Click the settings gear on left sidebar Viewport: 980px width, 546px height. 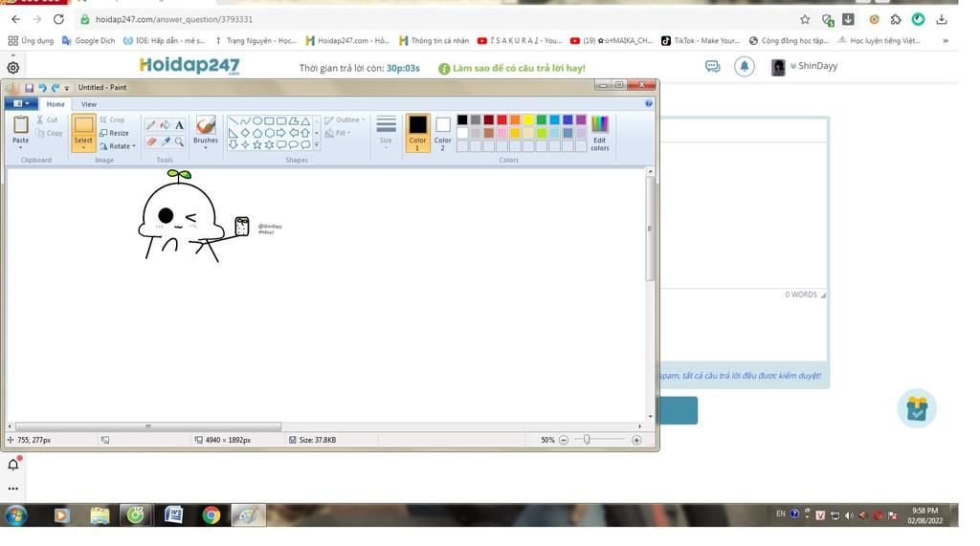click(13, 68)
